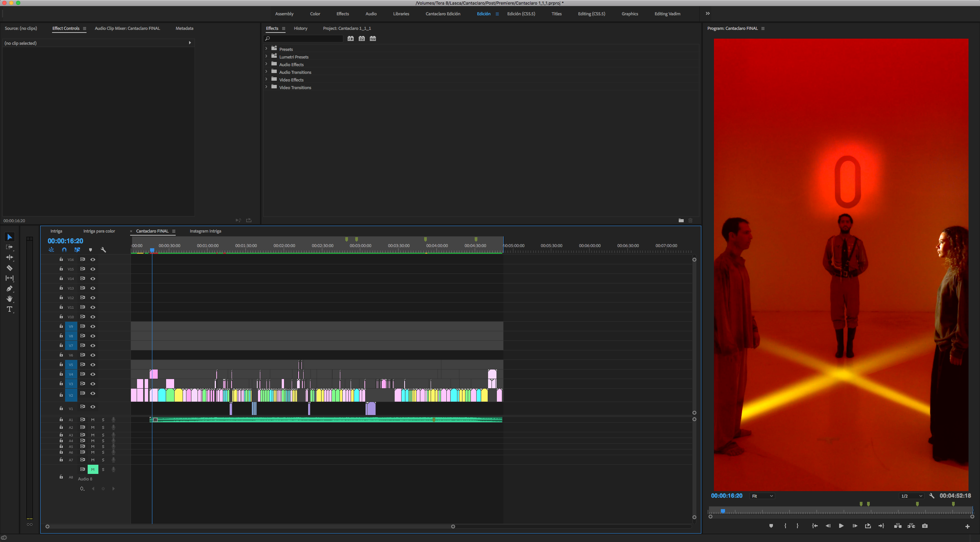The width and height of the screenshot is (980, 542).
Task: Select the Ripple Edit tool
Action: 10,257
